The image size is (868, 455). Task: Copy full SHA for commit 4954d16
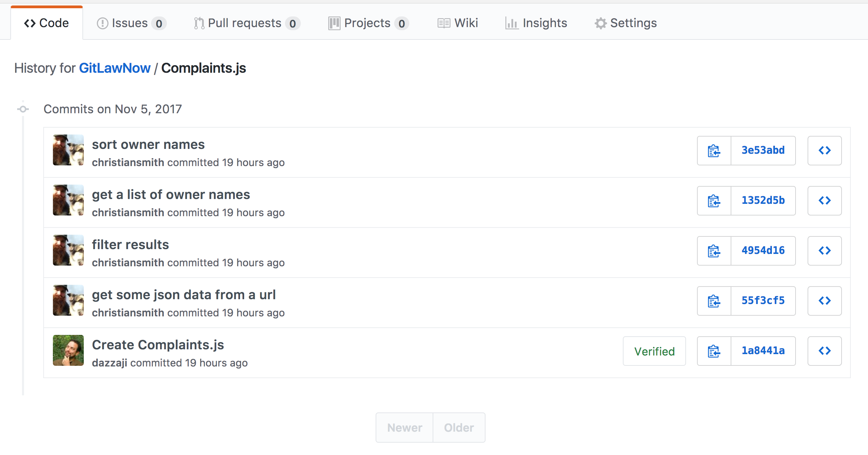tap(714, 251)
